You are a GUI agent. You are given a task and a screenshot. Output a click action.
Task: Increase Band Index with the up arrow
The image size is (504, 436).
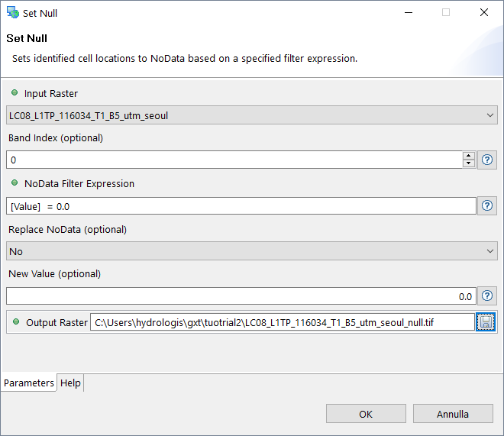468,156
